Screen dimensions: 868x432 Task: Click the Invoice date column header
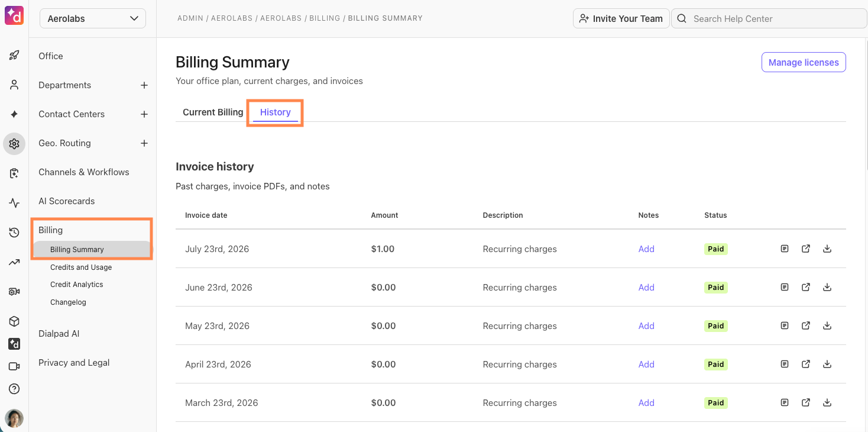(206, 215)
